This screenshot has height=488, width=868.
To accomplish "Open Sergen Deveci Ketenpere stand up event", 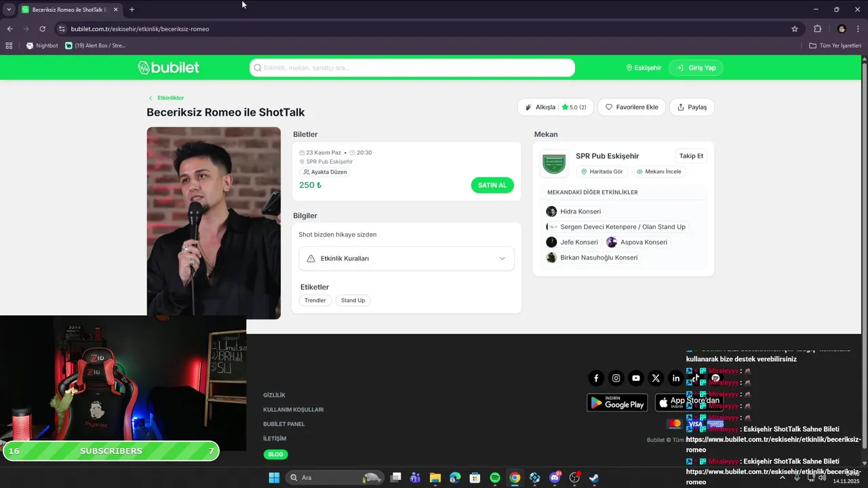I will point(616,227).
